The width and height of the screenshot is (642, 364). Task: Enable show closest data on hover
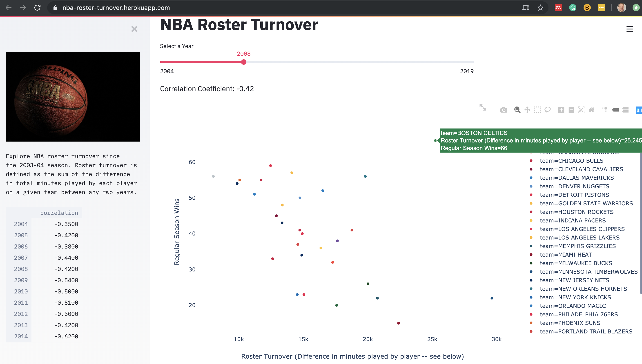click(615, 110)
